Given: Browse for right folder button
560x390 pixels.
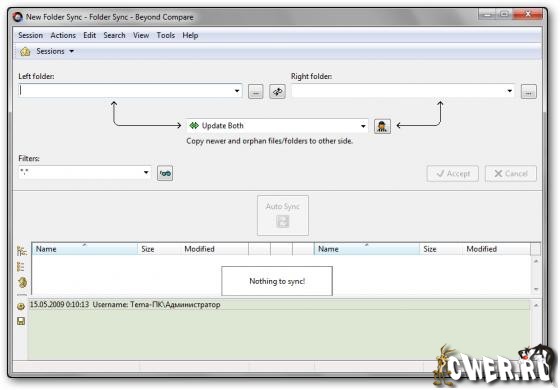Looking at the screenshot, I should (529, 92).
